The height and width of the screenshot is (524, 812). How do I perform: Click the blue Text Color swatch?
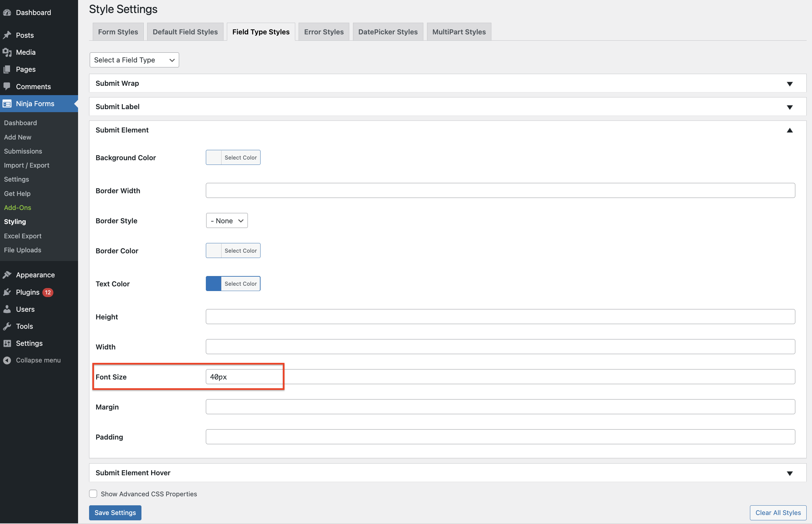click(x=214, y=283)
